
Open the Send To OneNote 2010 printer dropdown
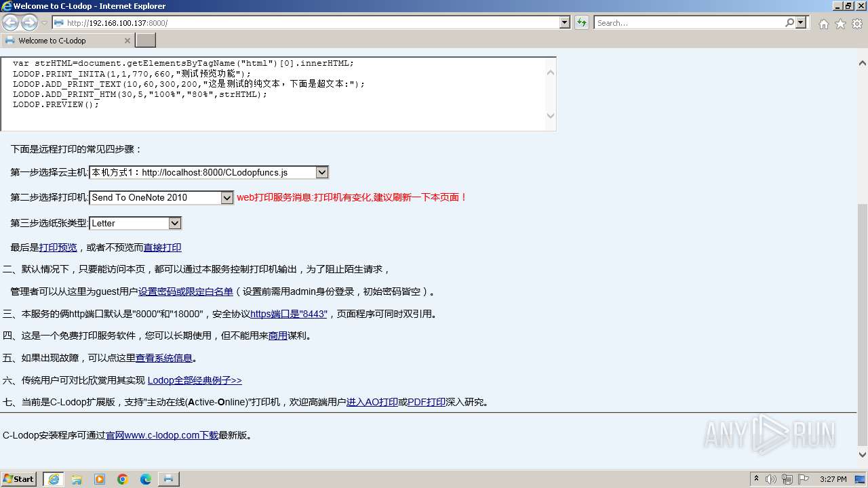tap(161, 197)
